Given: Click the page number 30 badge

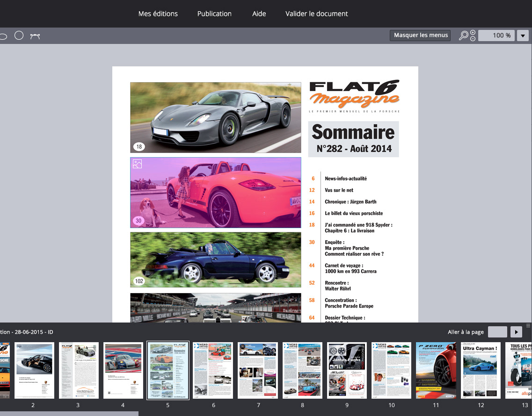Looking at the screenshot, I should tap(138, 221).
